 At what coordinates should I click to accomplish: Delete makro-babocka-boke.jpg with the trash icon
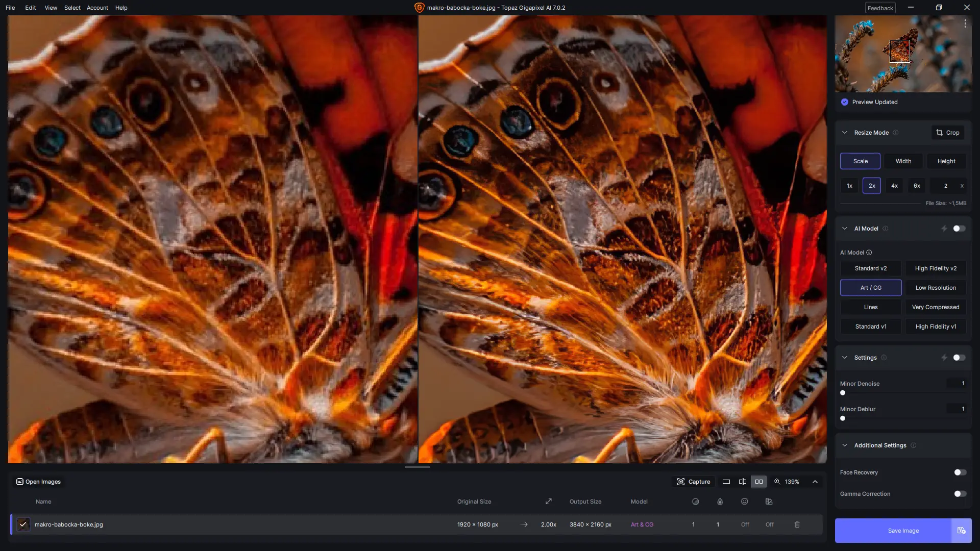tap(797, 524)
